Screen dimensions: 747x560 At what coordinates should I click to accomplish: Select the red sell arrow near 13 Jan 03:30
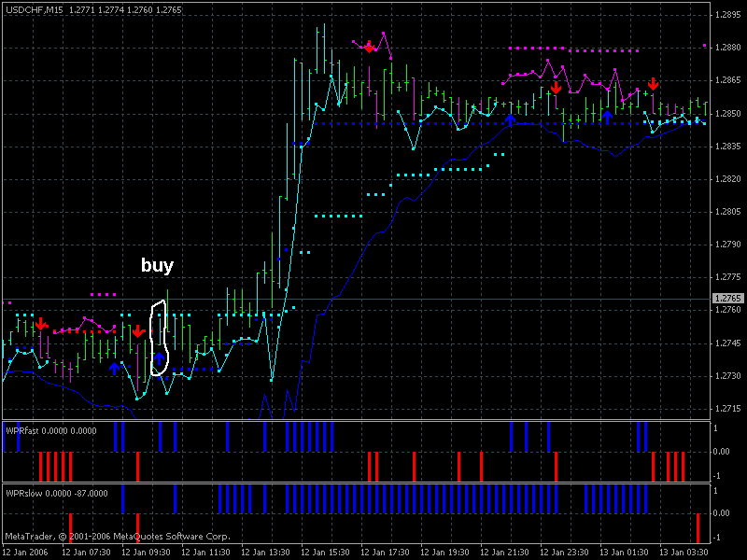[x=653, y=84]
